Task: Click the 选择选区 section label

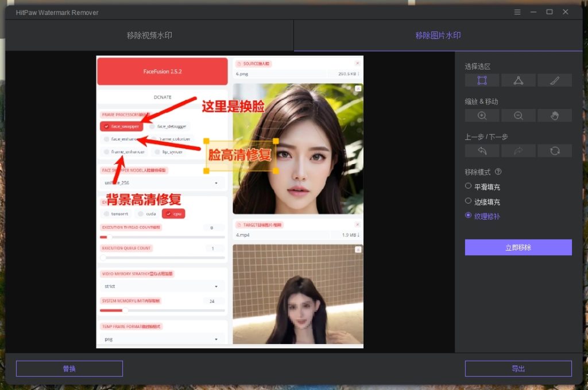Action: [477, 67]
